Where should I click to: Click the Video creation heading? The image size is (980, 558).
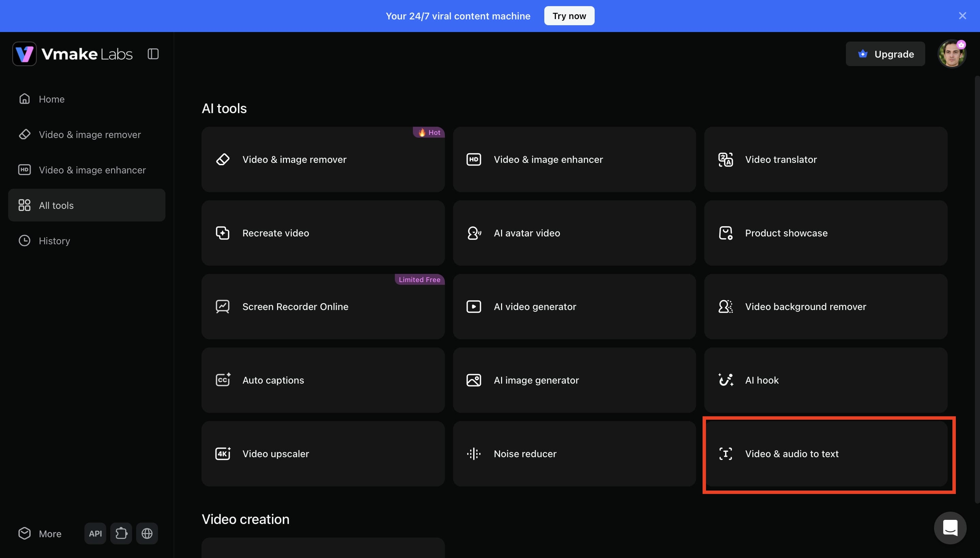click(x=245, y=519)
